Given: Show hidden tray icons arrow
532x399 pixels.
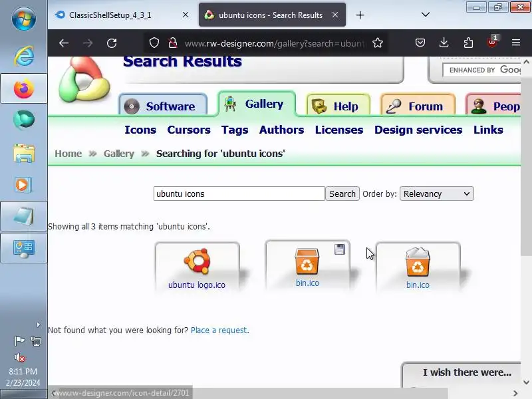Looking at the screenshot, I should 39,325.
